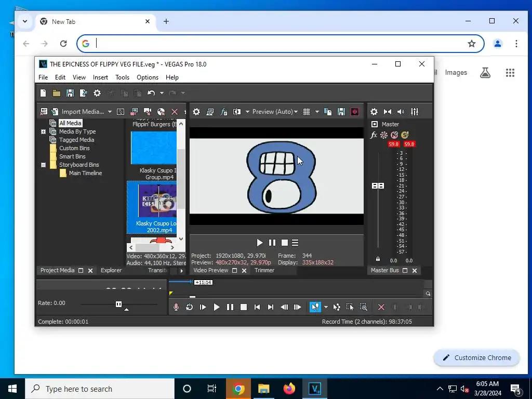
Task: Open Render As from the main toolbar
Action: click(84, 93)
